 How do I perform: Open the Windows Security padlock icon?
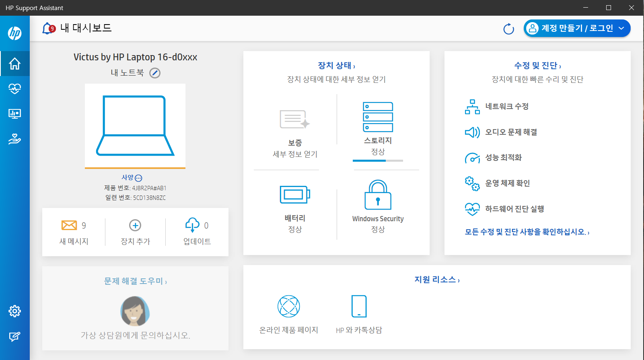(x=378, y=195)
